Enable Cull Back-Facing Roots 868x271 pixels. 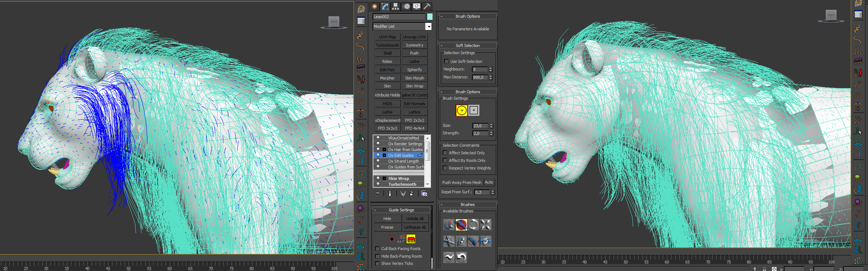(x=378, y=249)
